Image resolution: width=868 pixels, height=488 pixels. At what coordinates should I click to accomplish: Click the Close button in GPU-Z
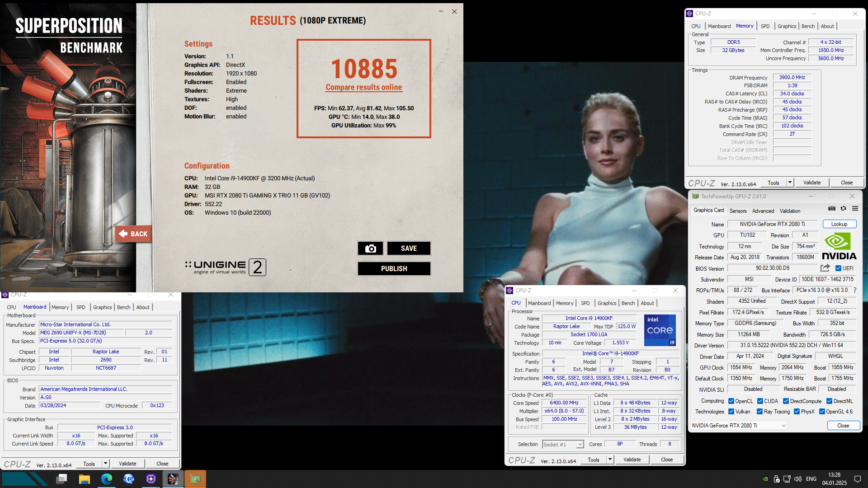coord(843,426)
